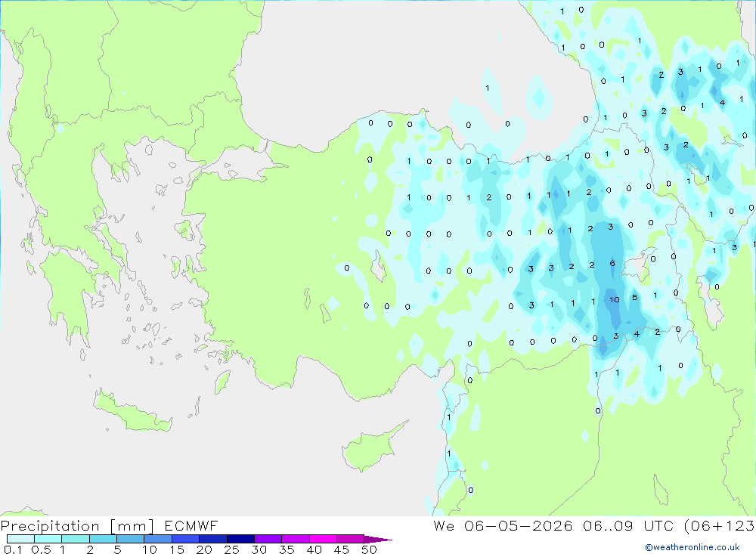Screen dimensions: 756x554
Task: Click the "5" precipitation value on map
Action: click(635, 298)
